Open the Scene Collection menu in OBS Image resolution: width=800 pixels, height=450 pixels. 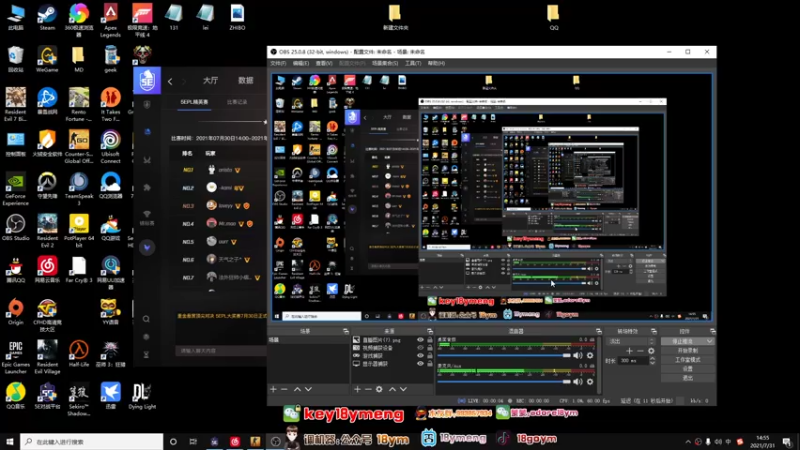(x=385, y=63)
